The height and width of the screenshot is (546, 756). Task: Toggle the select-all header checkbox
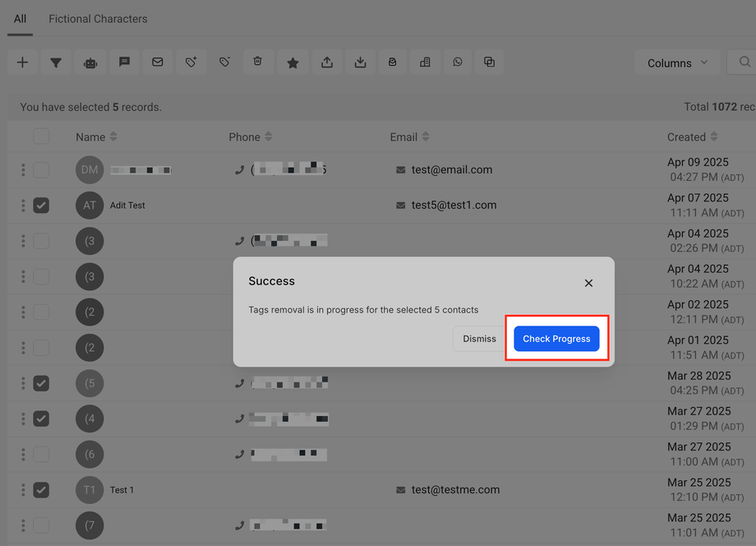pos(41,136)
